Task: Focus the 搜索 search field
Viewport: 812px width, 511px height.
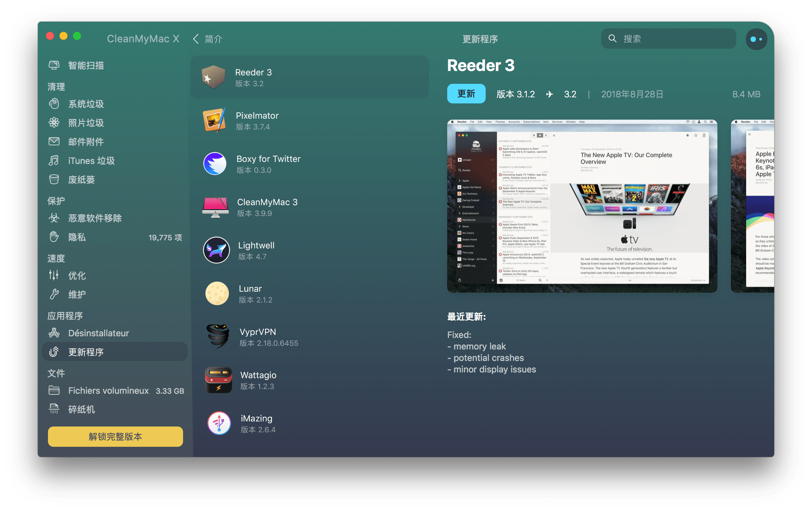Action: pos(669,39)
